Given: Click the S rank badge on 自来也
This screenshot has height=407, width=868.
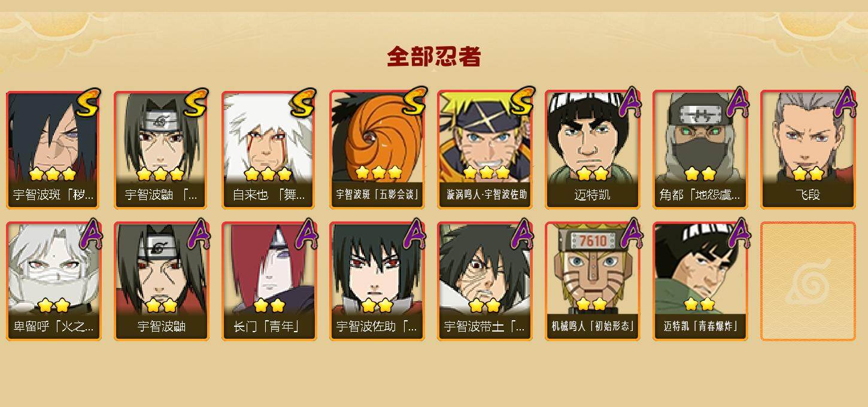Looking at the screenshot, I should (x=304, y=102).
